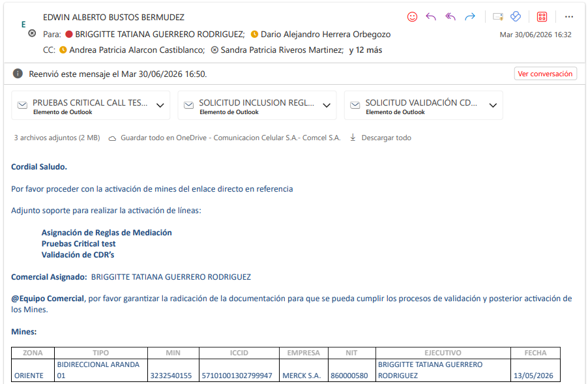Click the Reply All double-arrow icon

(450, 17)
